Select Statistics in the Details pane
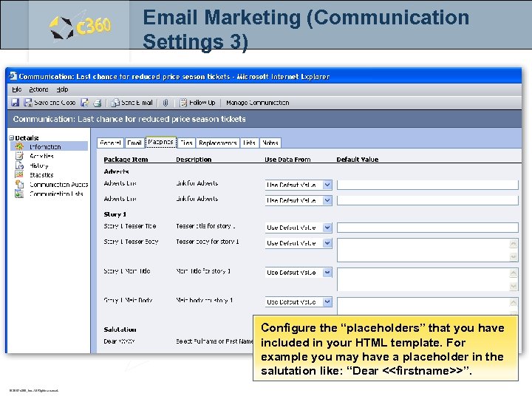 (41, 175)
